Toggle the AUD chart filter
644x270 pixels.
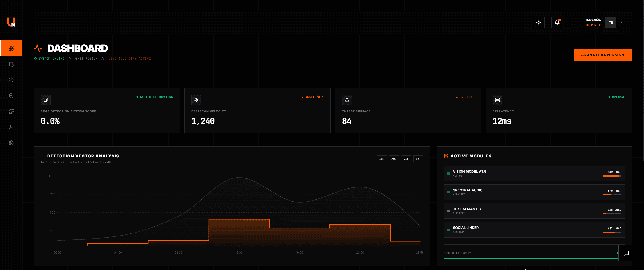[x=394, y=159]
